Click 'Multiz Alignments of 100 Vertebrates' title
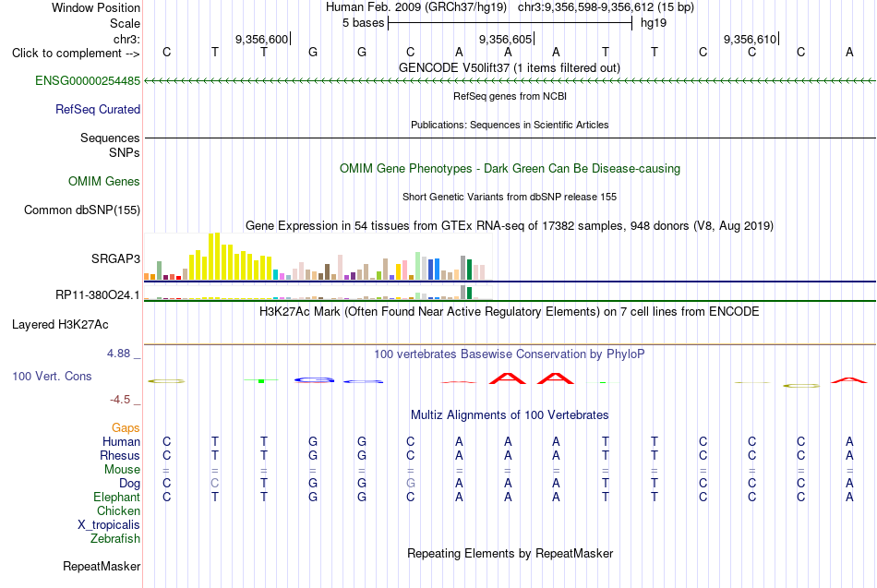The height and width of the screenshot is (588, 877). click(510, 414)
